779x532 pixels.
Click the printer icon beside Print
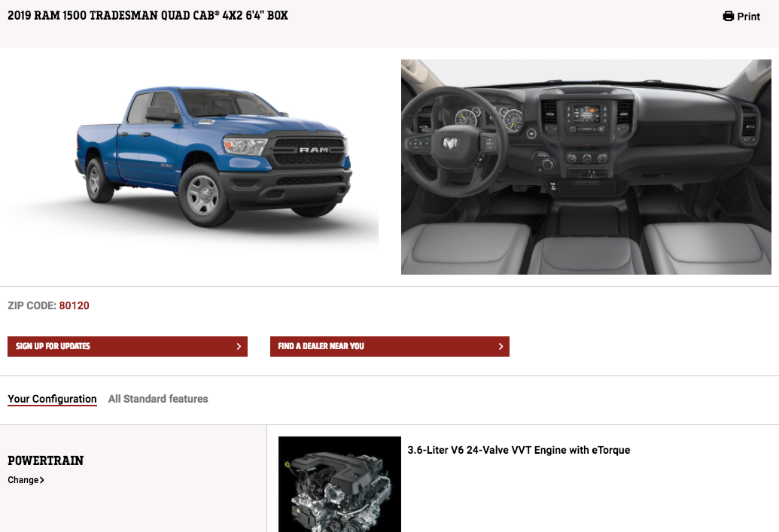[x=729, y=17]
